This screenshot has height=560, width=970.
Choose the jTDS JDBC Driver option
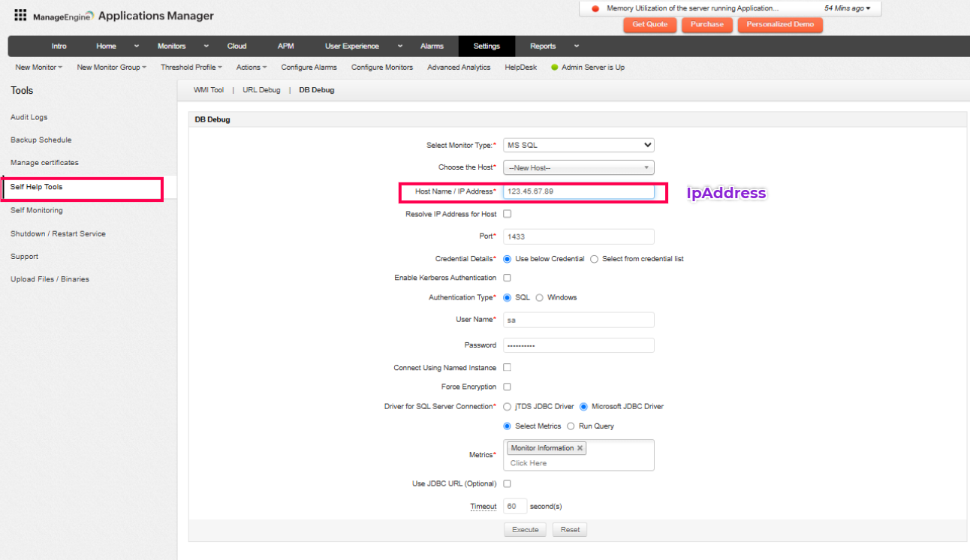pos(508,407)
